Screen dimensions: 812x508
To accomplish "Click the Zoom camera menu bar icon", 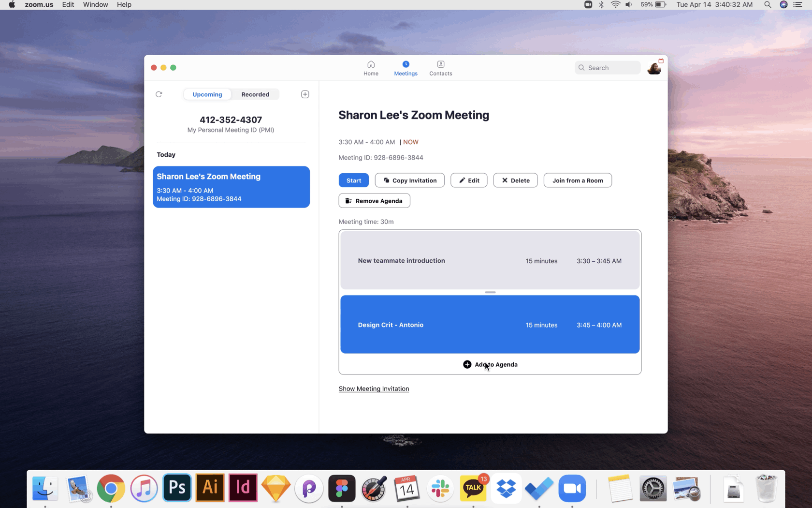I will [588, 4].
